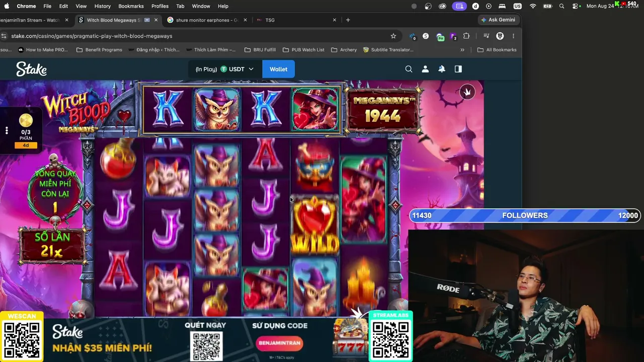
Task: Click the screen sharing menu bar icon
Action: (x=459, y=6)
